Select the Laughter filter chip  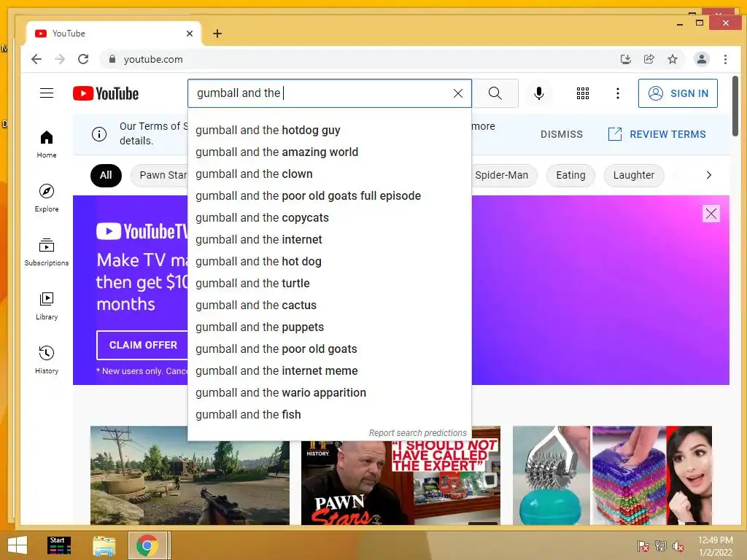(x=634, y=175)
